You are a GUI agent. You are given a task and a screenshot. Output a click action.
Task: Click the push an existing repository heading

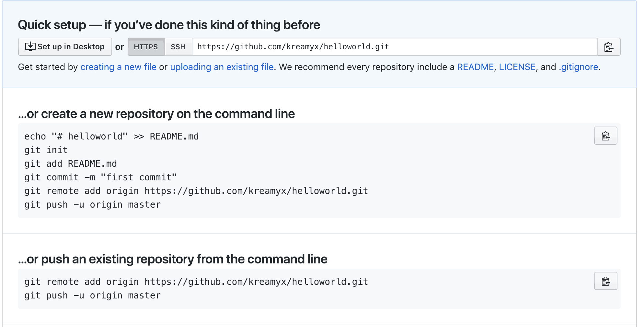(173, 259)
